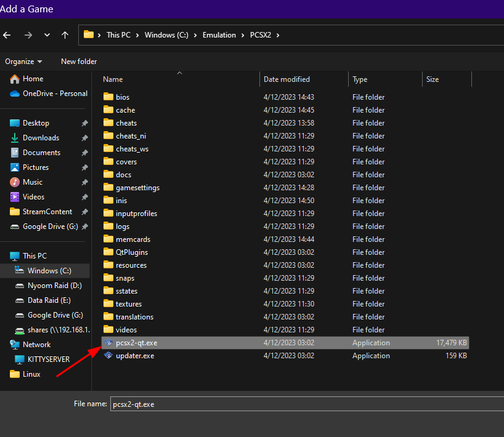This screenshot has height=437, width=504.
Task: Select the updater.exe file icon
Action: [108, 355]
